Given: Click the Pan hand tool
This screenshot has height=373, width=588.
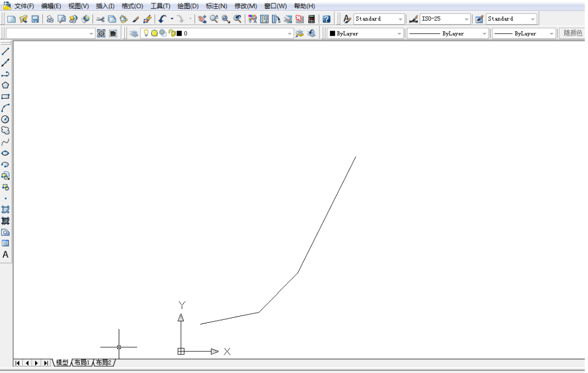Looking at the screenshot, I should click(x=202, y=19).
